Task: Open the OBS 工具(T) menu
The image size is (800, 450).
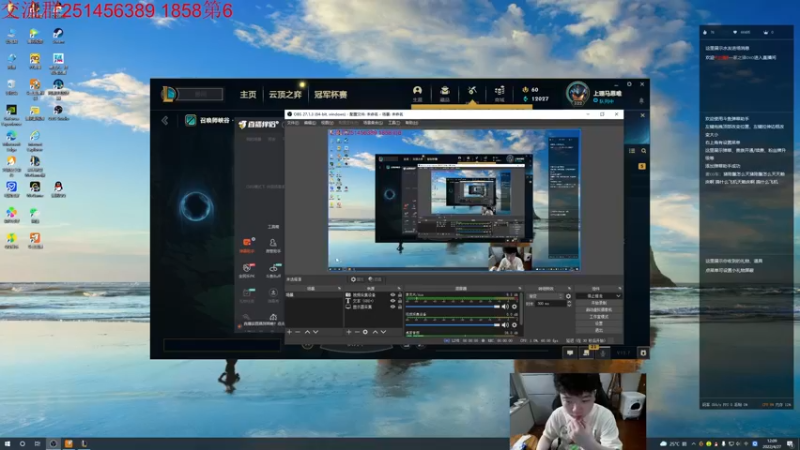Action: (x=394, y=123)
